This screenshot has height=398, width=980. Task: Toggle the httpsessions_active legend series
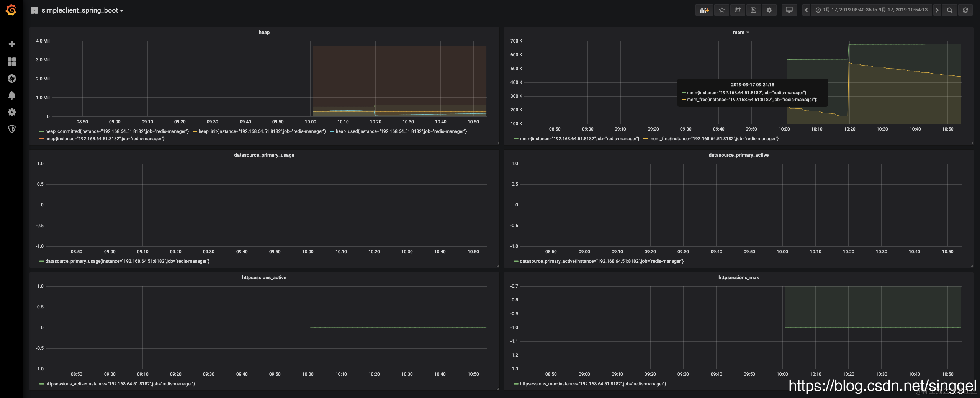pos(120,384)
